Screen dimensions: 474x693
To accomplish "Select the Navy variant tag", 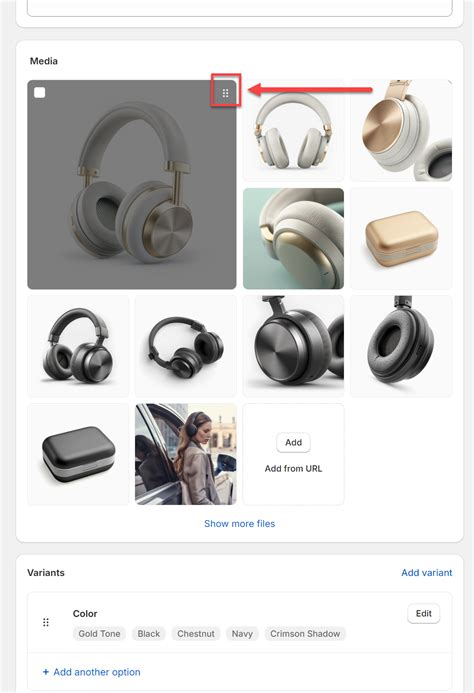I will coord(242,634).
